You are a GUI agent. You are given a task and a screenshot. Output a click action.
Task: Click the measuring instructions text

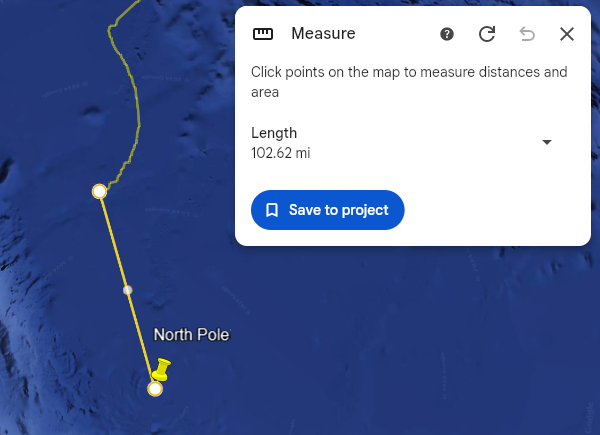tap(408, 82)
